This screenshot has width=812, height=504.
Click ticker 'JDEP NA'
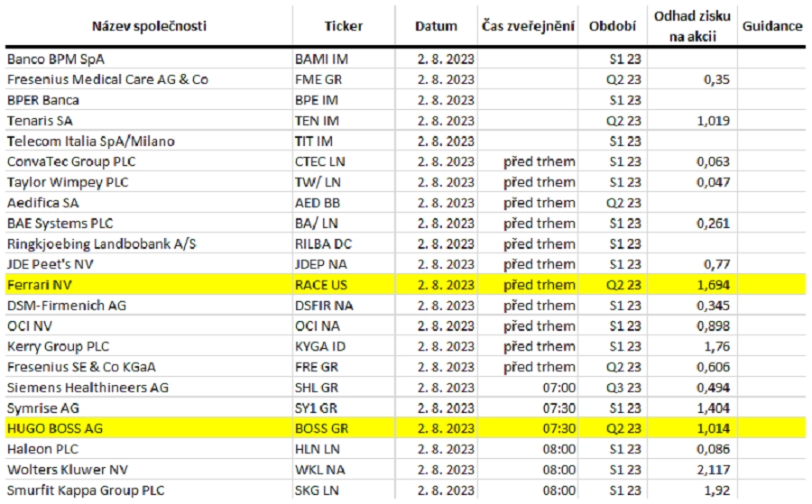coord(321,264)
